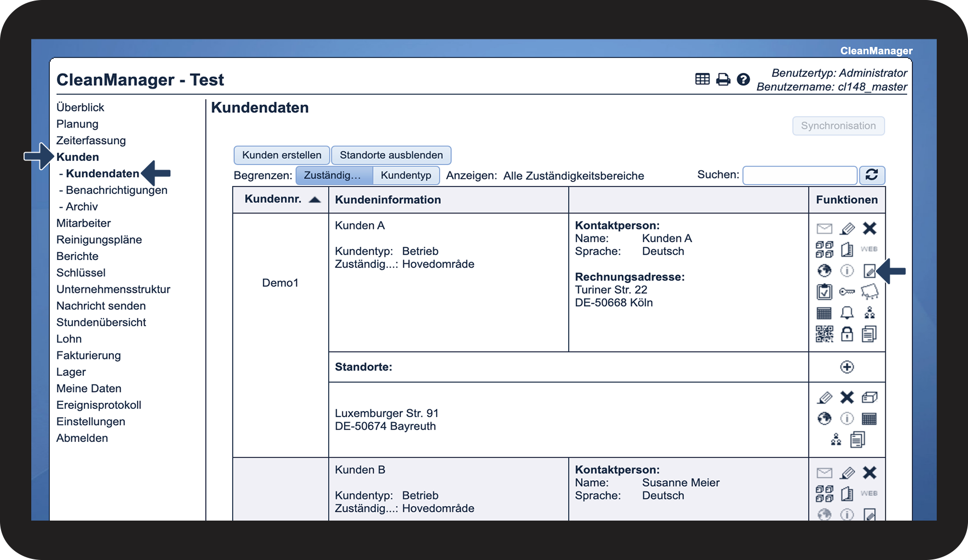Open Fakturierung in the sidebar
Viewport: 968px width, 560px height.
point(89,355)
